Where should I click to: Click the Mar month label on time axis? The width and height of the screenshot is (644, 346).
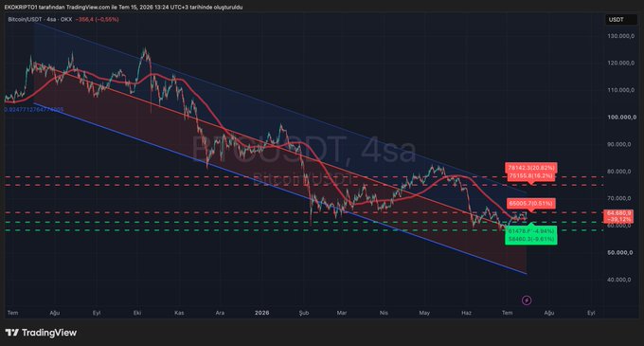coord(342,313)
